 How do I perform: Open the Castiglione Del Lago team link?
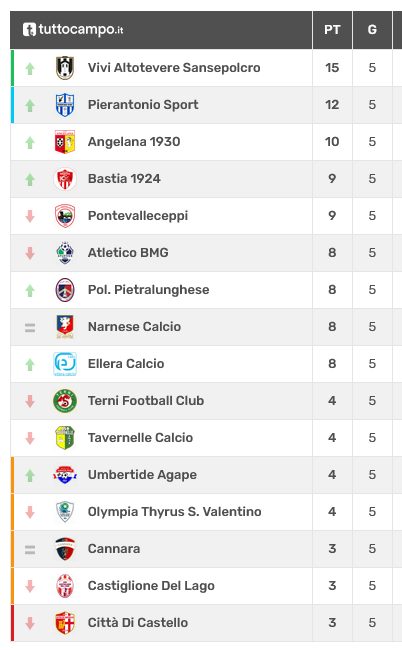(151, 586)
